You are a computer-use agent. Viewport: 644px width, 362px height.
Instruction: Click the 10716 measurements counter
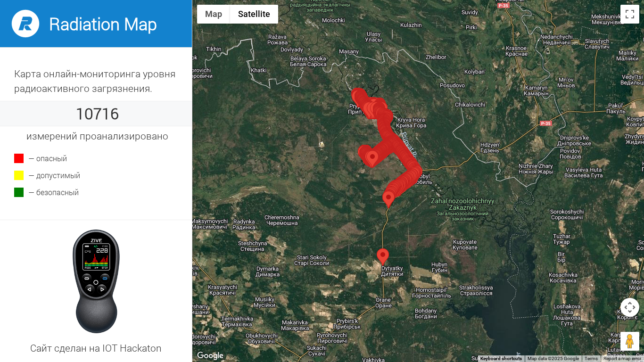[97, 114]
